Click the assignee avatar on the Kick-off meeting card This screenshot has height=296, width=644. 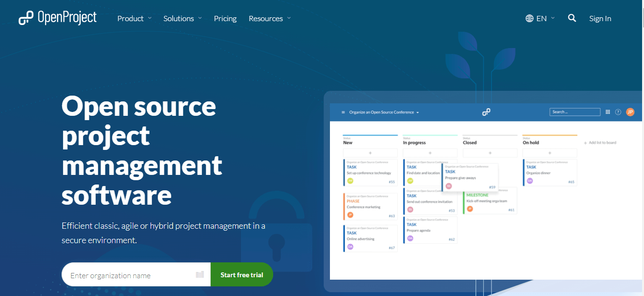(x=470, y=209)
